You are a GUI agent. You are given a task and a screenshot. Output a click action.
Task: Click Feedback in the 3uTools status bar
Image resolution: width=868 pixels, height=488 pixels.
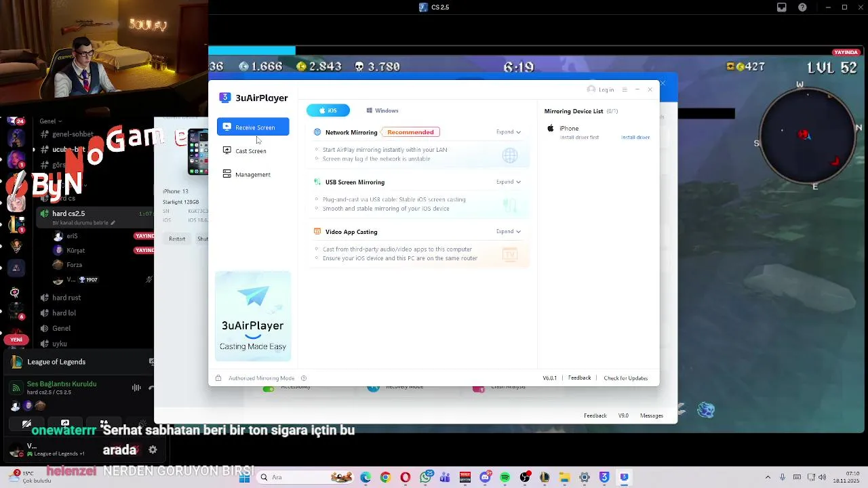pos(595,415)
